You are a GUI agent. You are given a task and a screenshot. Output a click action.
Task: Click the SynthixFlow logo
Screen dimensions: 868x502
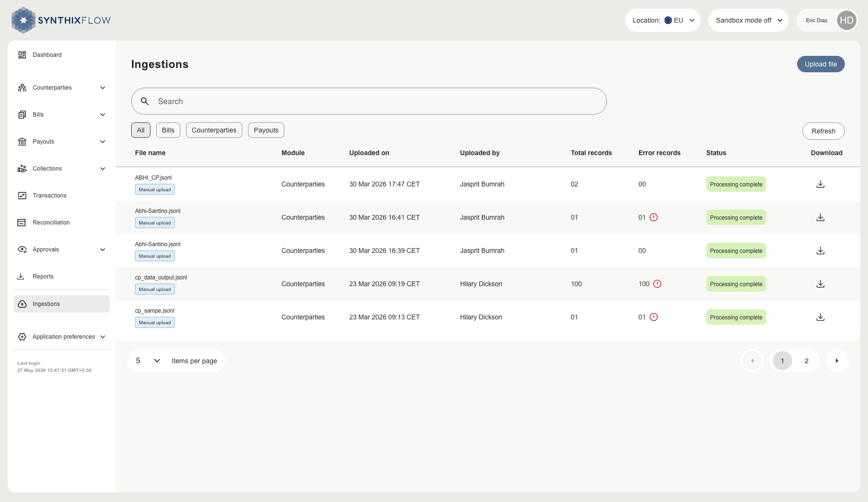coord(61,20)
